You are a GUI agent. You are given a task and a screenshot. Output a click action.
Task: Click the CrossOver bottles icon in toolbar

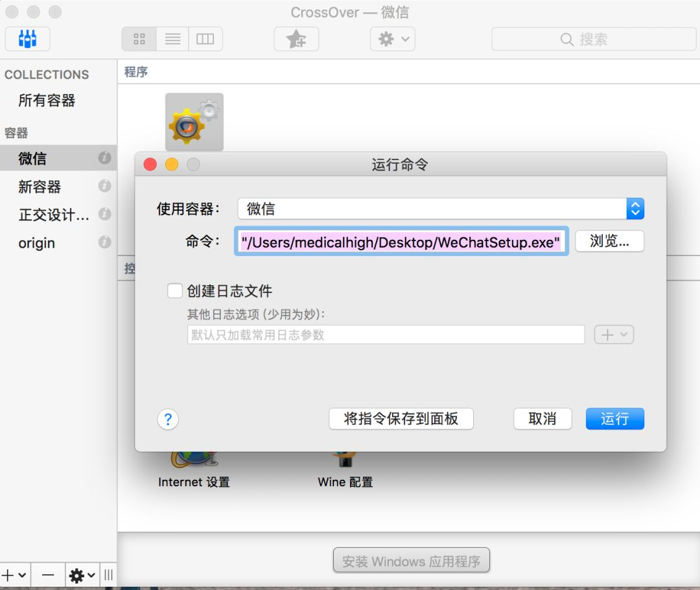click(27, 39)
